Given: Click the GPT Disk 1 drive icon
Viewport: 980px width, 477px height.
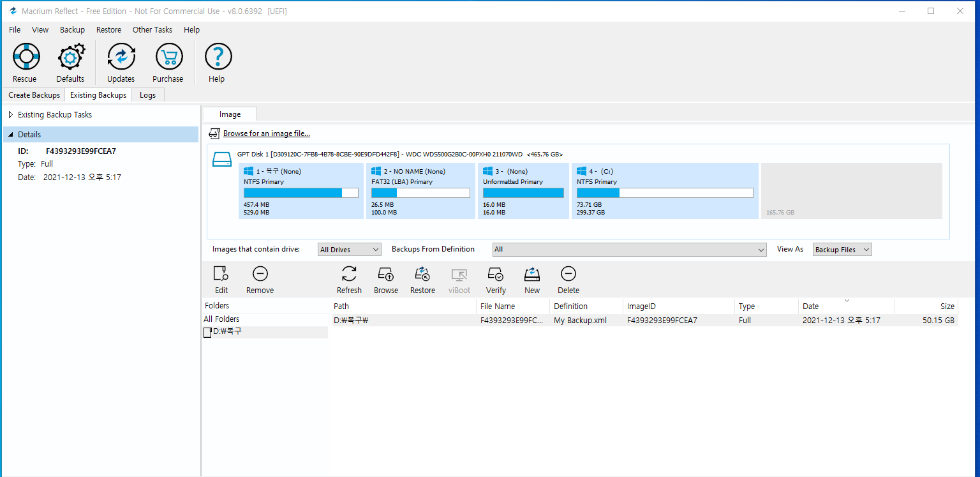Looking at the screenshot, I should [221, 159].
